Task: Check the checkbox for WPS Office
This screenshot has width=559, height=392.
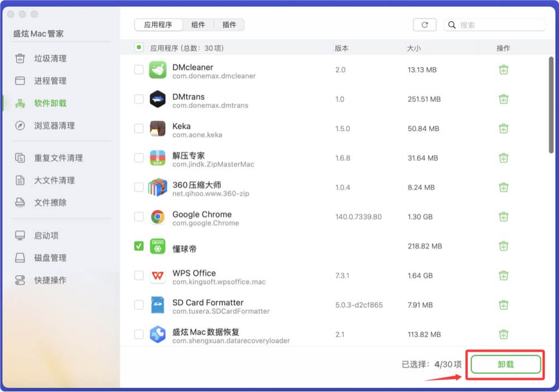Action: (x=138, y=276)
